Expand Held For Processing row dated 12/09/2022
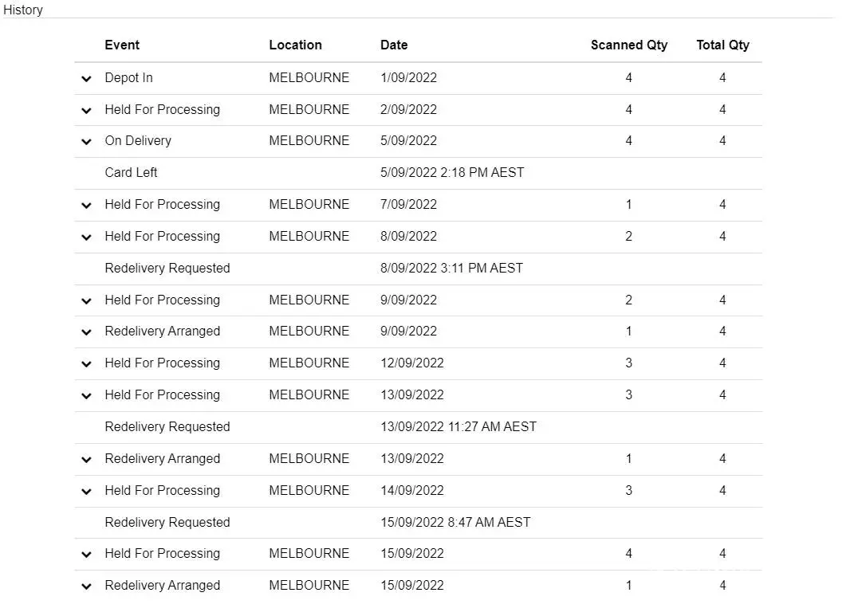The height and width of the screenshot is (616, 858). coord(86,364)
